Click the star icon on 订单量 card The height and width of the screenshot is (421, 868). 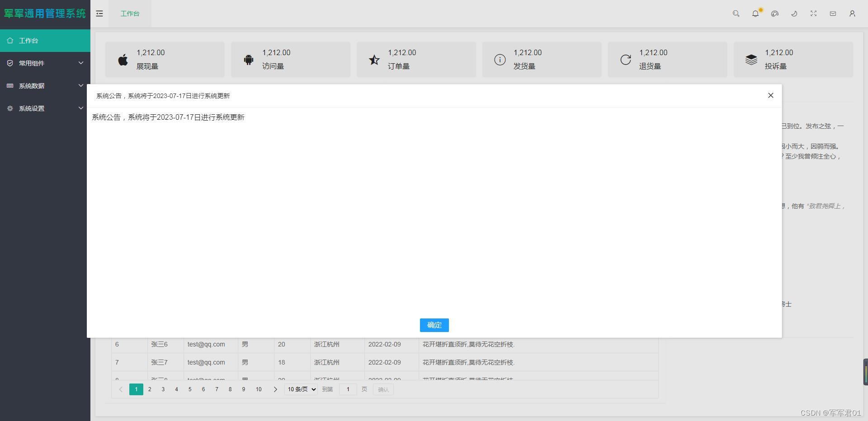click(x=374, y=60)
